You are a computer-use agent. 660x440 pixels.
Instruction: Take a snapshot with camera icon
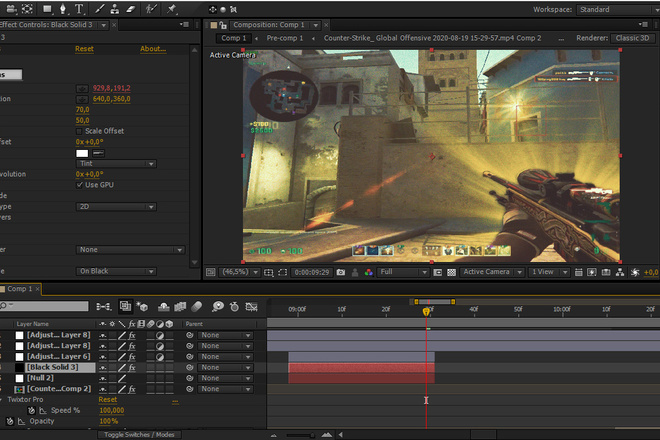click(x=341, y=272)
